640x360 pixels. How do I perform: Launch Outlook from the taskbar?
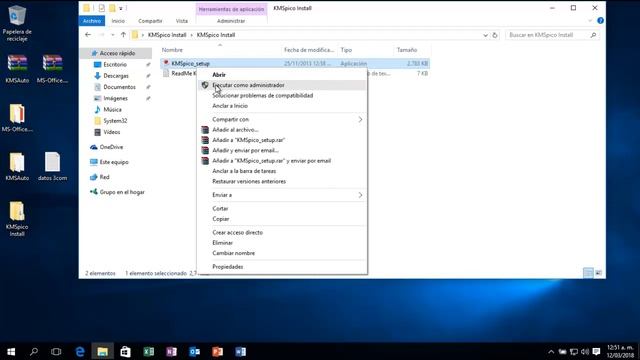pos(194,351)
